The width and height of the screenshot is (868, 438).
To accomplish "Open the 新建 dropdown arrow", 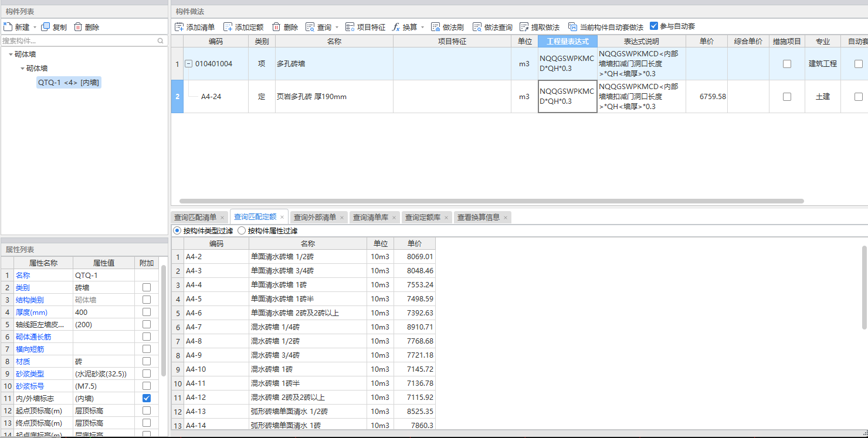I will 35,28.
